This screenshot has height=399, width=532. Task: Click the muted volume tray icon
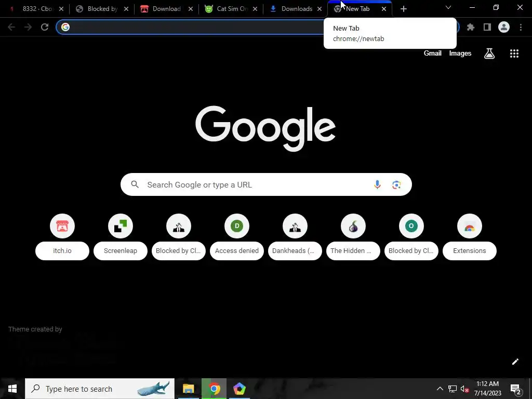click(x=464, y=389)
